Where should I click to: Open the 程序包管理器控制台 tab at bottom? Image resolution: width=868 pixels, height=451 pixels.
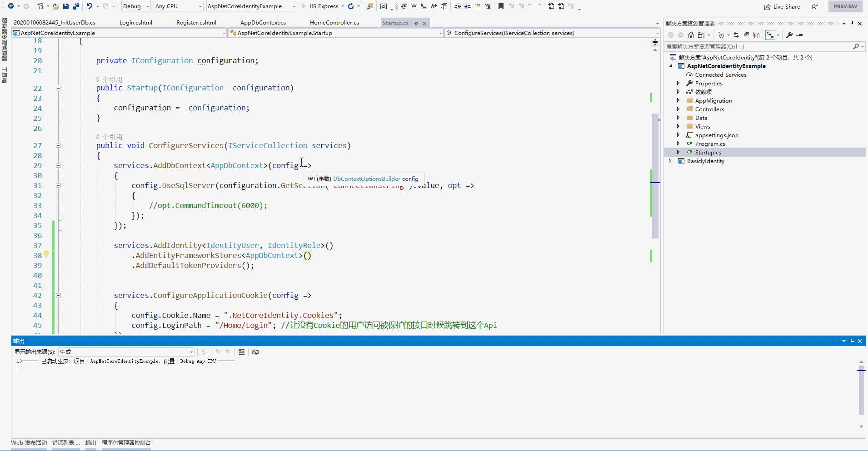[126, 443]
